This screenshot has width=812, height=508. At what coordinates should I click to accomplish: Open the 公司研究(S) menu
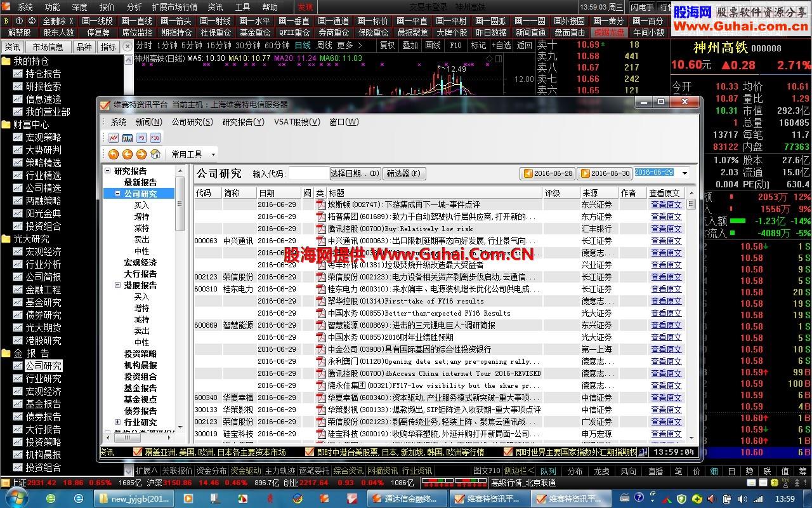193,122
